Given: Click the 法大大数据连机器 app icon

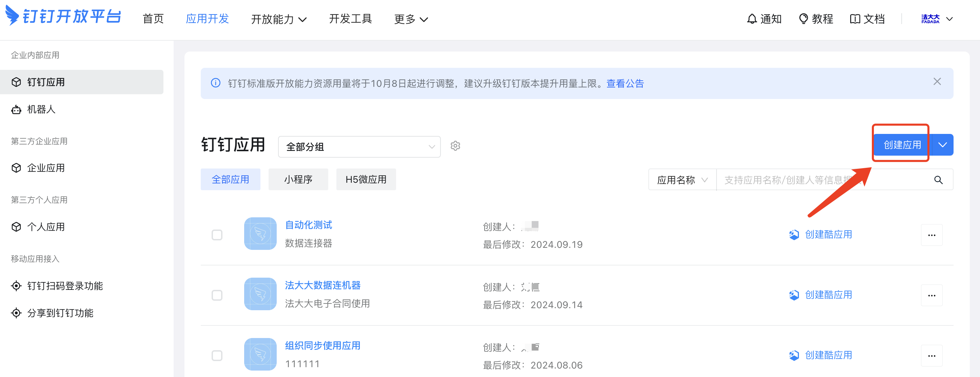Looking at the screenshot, I should coord(260,294).
